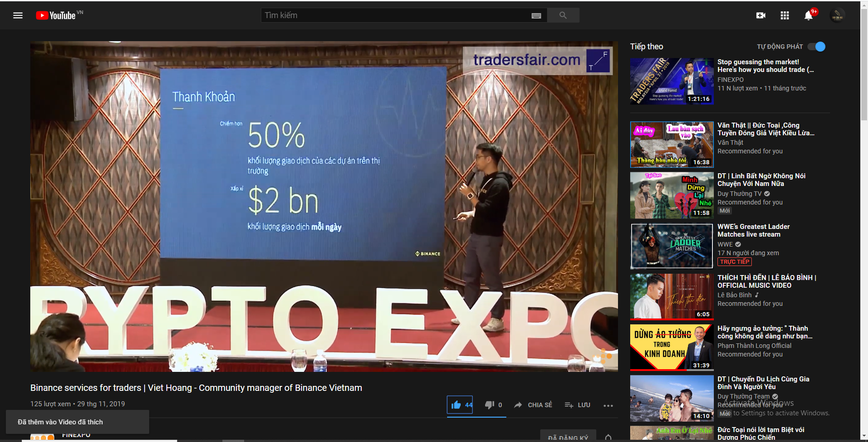
Task: Click the tradersfair.com watermark branding in video
Action: coord(538,60)
